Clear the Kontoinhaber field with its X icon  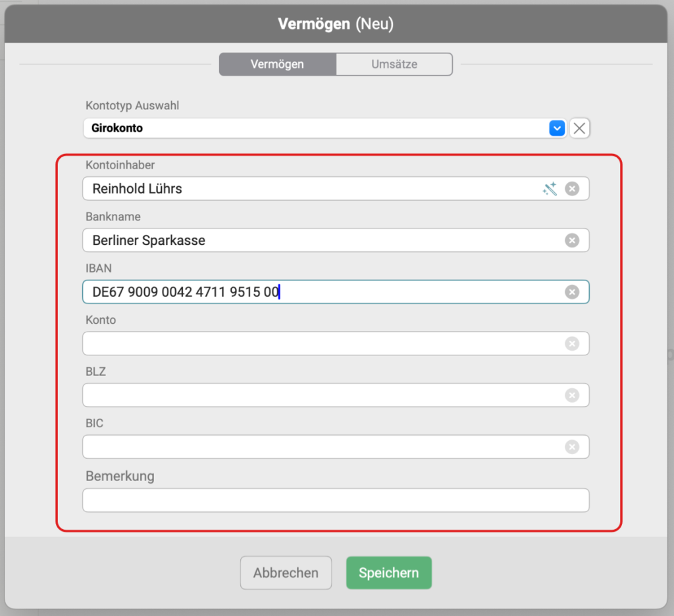(x=572, y=189)
